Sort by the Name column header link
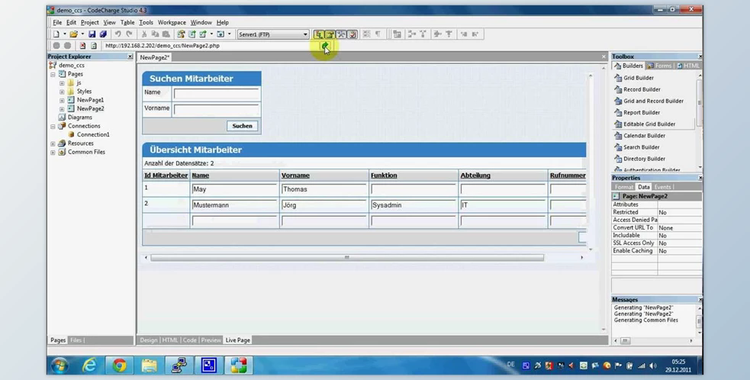This screenshot has width=750, height=380. click(200, 176)
